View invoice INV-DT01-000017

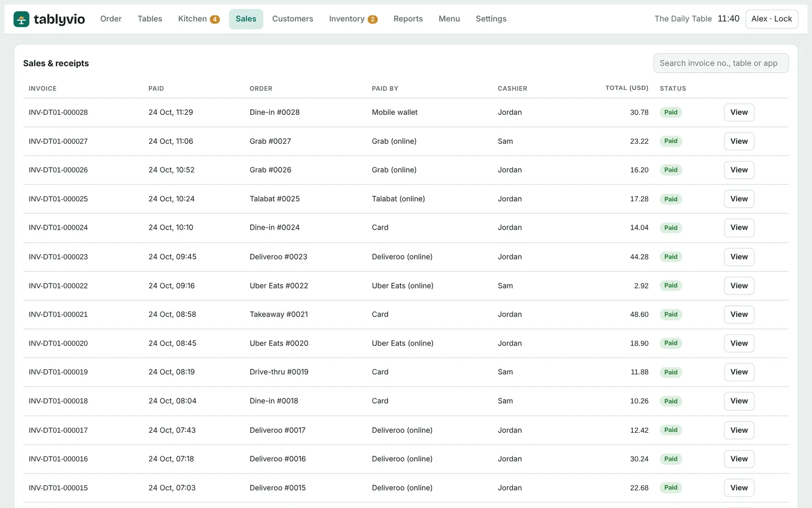(739, 430)
